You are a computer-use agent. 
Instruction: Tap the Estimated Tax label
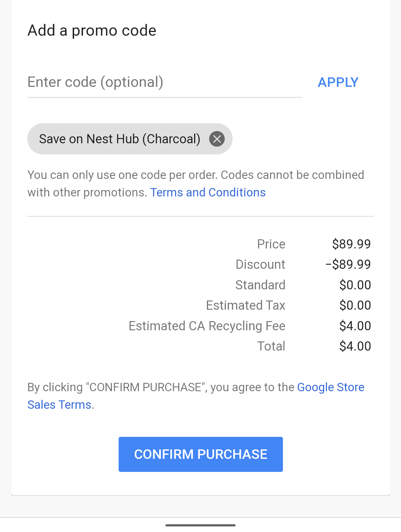pyautogui.click(x=246, y=305)
